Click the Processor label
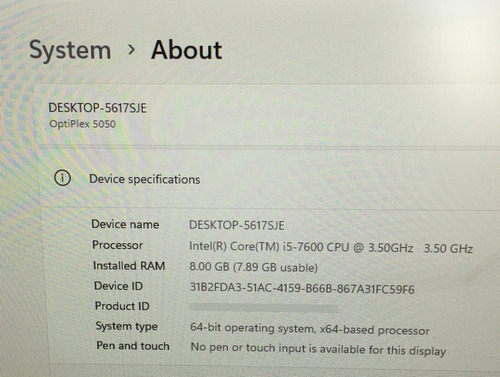 click(x=117, y=245)
